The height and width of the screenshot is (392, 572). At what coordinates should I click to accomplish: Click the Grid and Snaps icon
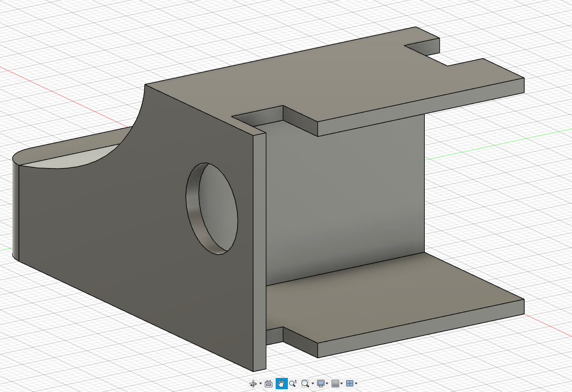click(x=335, y=383)
